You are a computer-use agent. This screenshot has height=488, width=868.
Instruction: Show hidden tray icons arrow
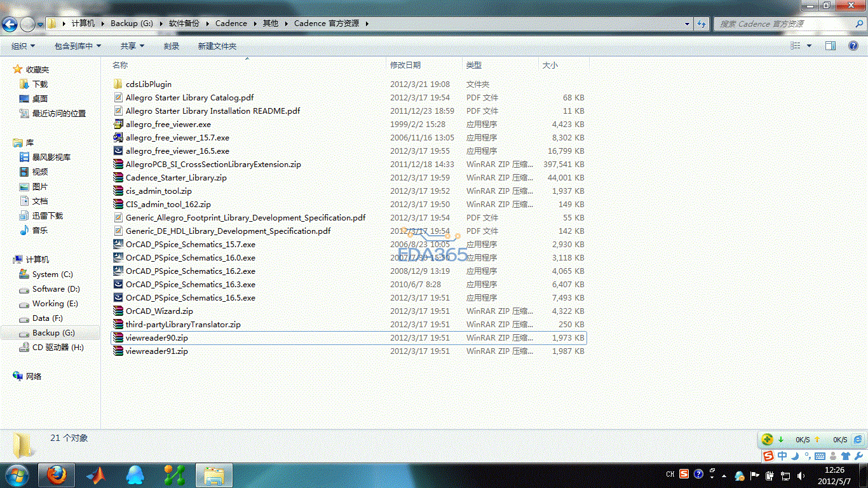coord(725,475)
